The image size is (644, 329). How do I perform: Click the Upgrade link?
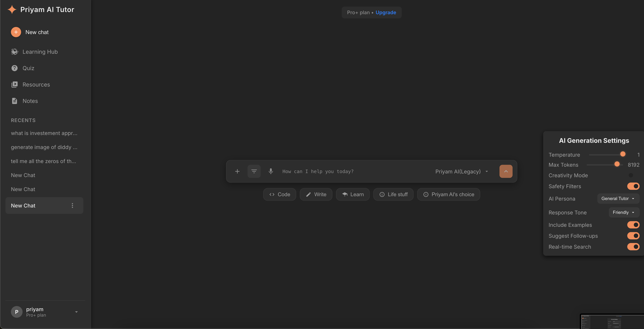click(386, 13)
